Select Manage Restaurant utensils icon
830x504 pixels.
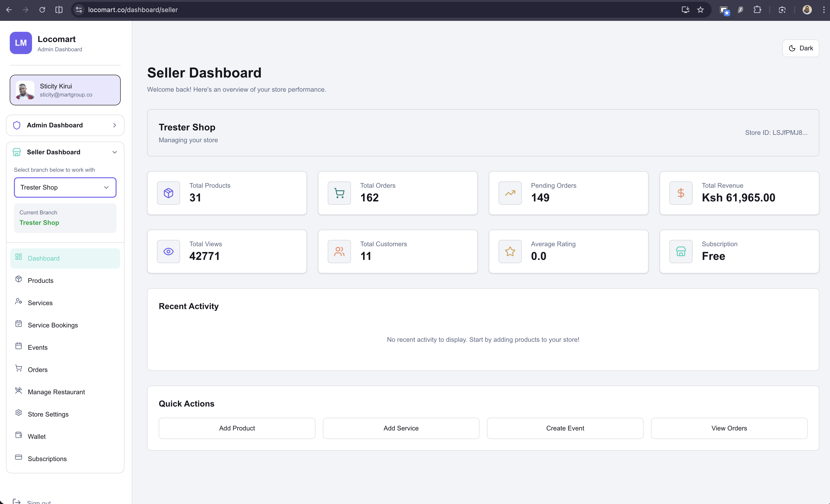point(19,391)
